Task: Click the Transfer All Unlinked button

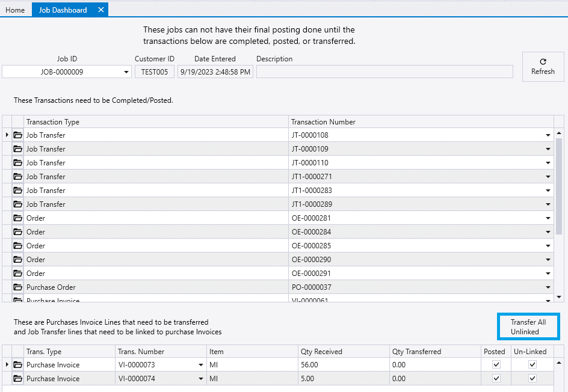Action: click(x=528, y=326)
